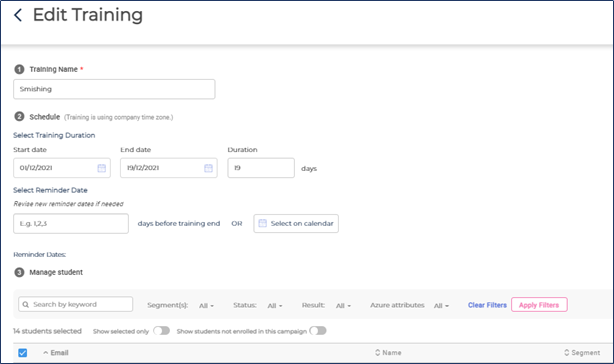
Task: Click the Duration field showing 19
Action: 261,168
